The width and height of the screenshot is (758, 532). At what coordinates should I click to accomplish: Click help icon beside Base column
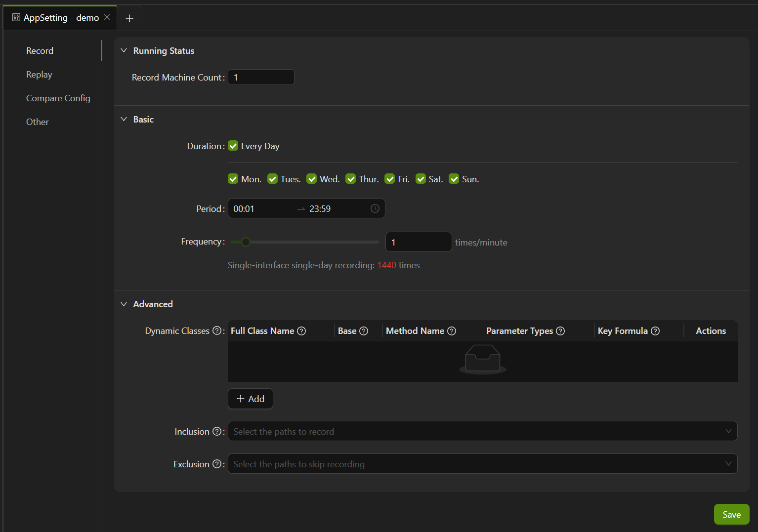click(364, 331)
